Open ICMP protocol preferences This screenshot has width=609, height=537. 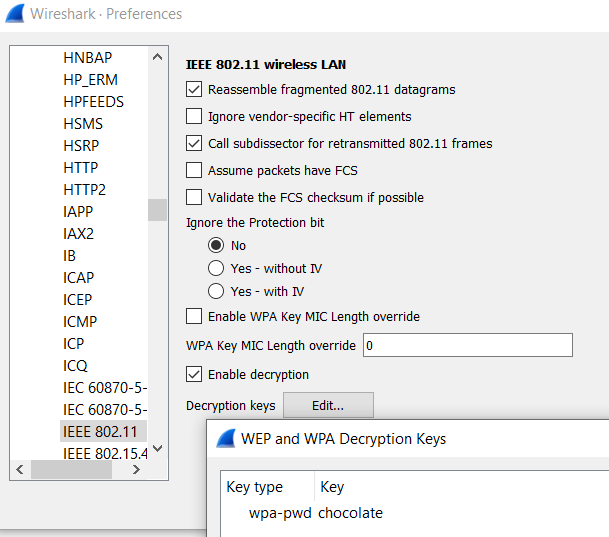point(80,322)
